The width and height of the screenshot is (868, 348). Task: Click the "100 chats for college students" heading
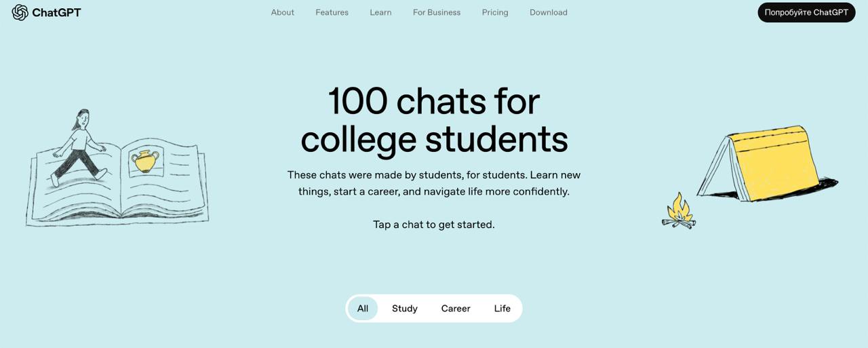[x=434, y=119]
